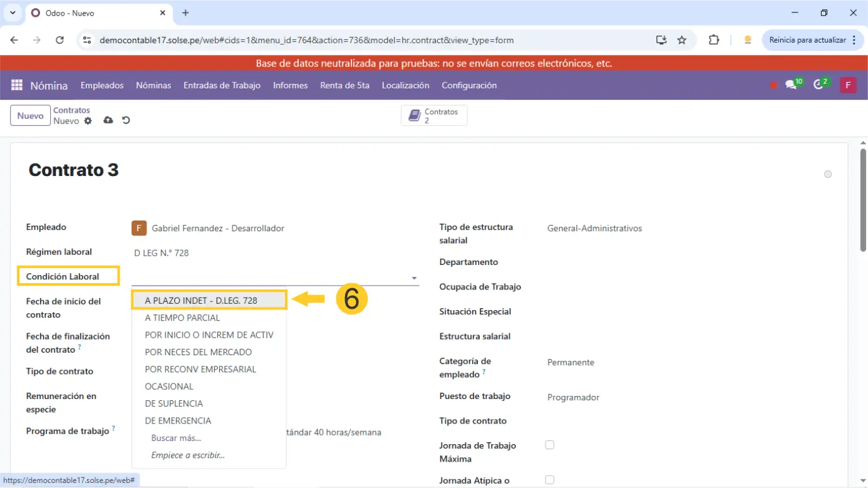Image resolution: width=868 pixels, height=488 pixels.
Task: Click the Nuevo button
Action: click(30, 116)
